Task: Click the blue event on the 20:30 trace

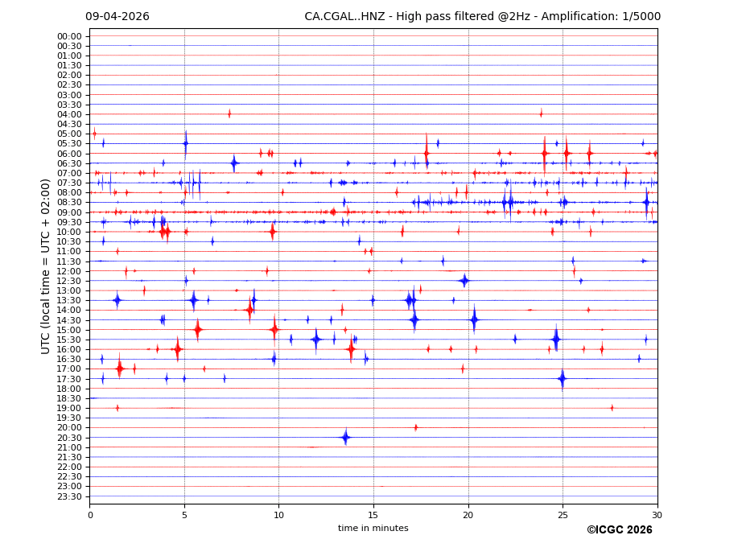Action: click(345, 437)
